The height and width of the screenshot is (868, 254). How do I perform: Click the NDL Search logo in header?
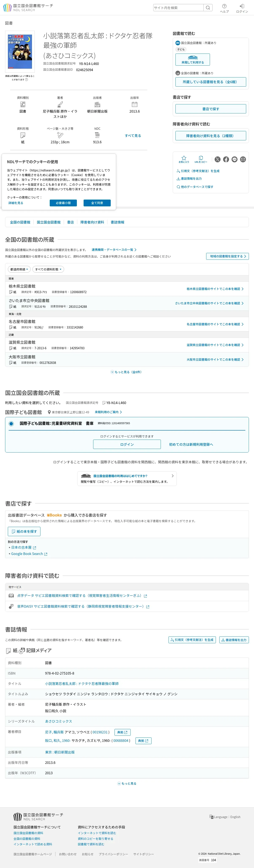[x=28, y=7]
